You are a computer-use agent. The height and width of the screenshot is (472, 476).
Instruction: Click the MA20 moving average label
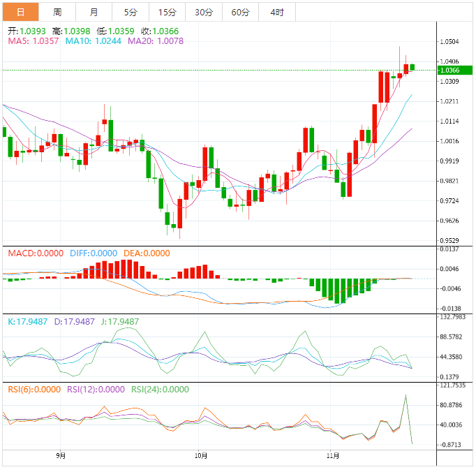tap(155, 41)
